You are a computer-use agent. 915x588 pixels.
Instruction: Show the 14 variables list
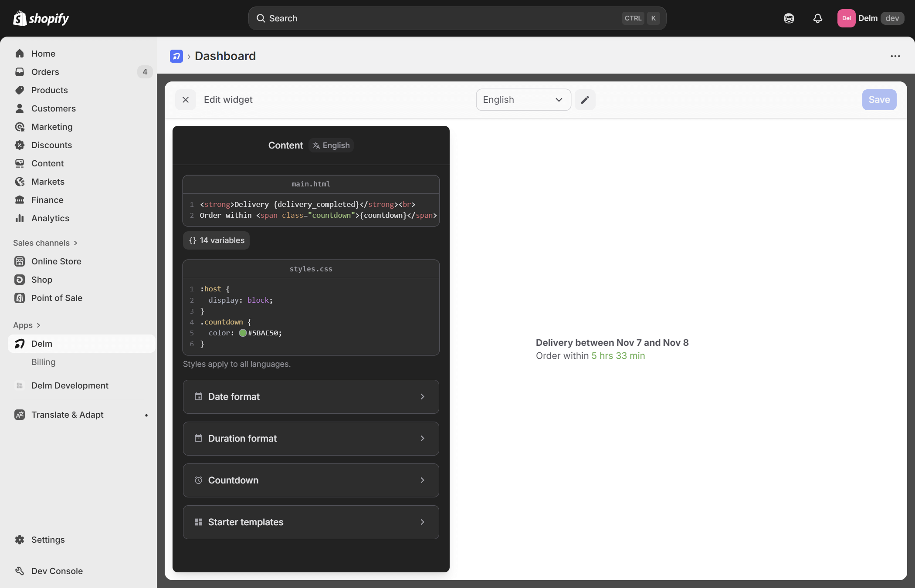(216, 240)
